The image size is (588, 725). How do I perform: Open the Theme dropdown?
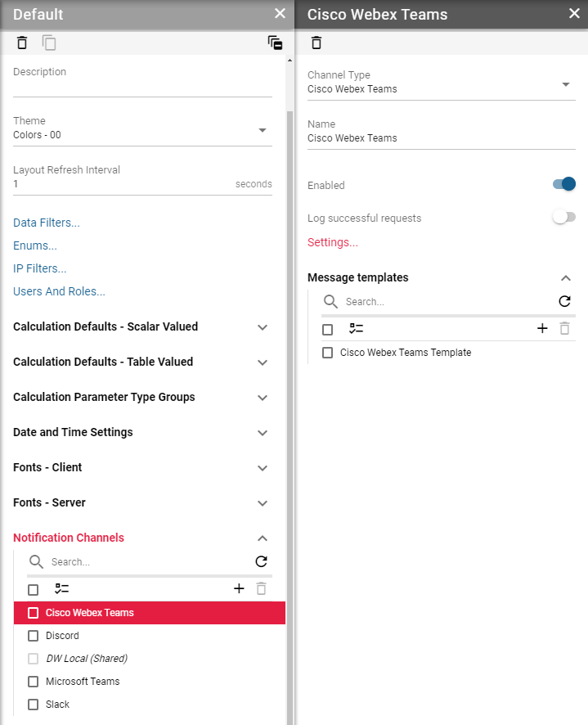tap(263, 131)
